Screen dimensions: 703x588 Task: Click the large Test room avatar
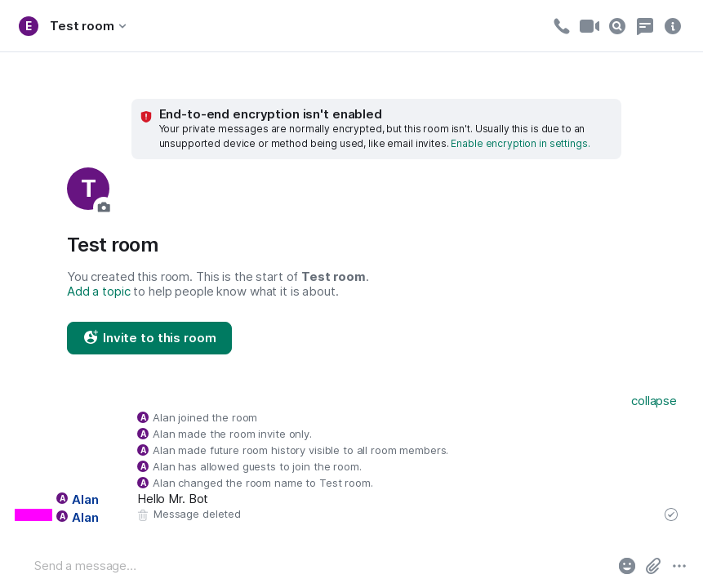(87, 189)
